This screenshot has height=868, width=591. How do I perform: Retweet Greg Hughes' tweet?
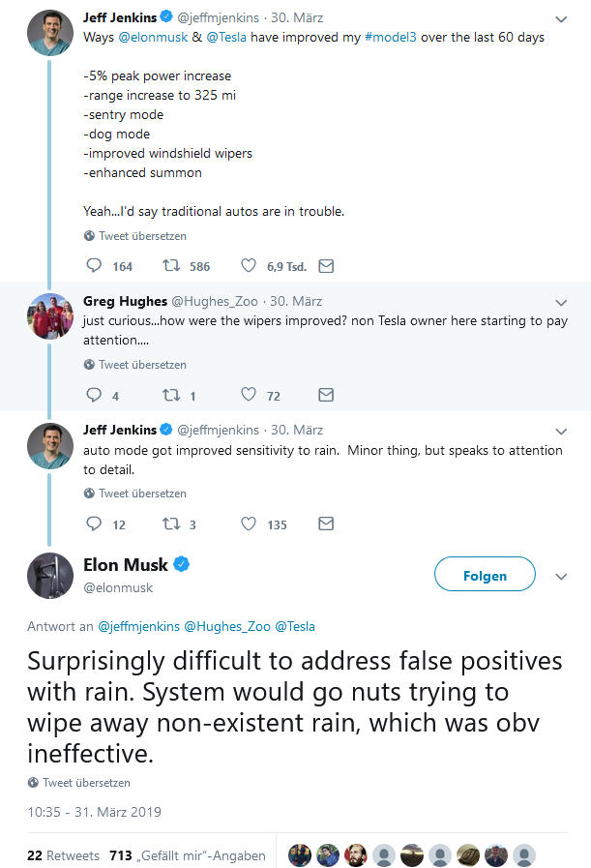point(172,395)
